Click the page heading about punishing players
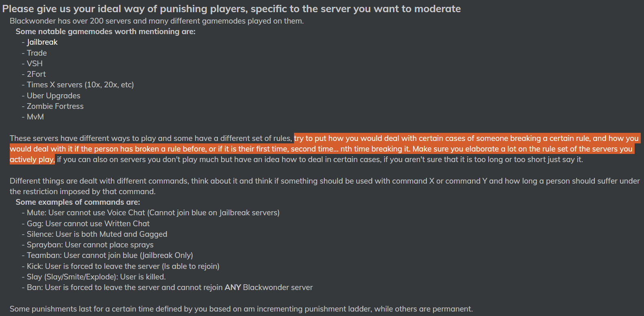Image resolution: width=644 pixels, height=316 pixels. (x=231, y=9)
